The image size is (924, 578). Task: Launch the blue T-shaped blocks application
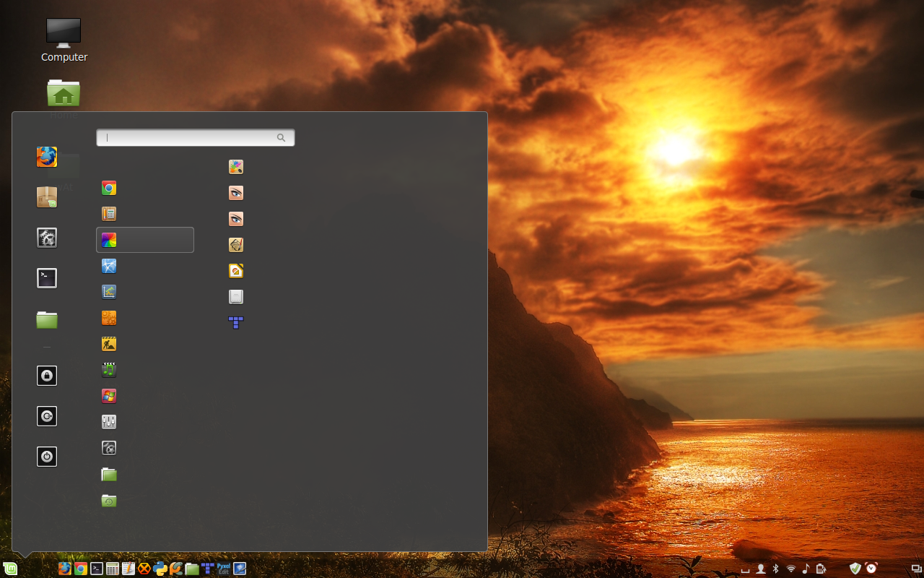[x=236, y=322]
